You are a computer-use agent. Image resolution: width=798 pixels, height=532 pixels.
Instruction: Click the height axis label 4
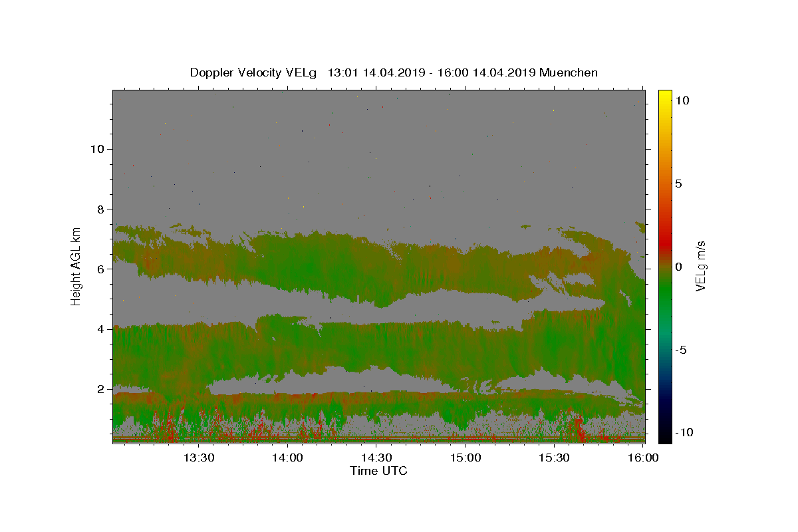pos(100,329)
